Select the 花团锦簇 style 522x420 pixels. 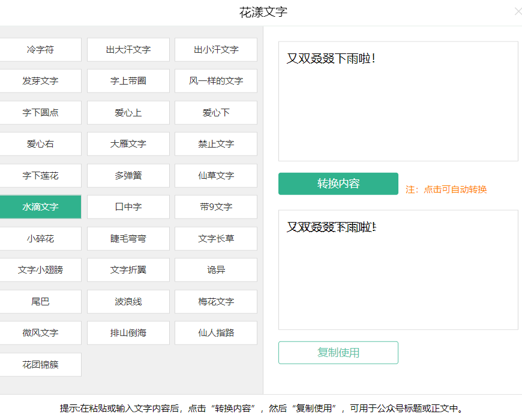click(x=40, y=365)
